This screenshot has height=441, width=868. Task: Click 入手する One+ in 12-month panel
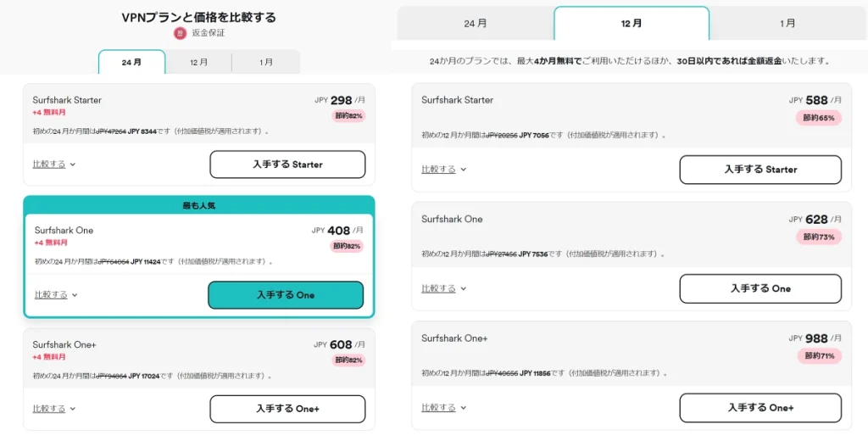click(760, 408)
